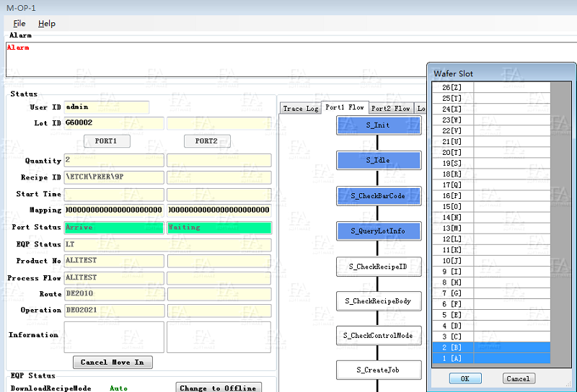Cancel the Wafer Slot dialog
Screen dimensions: 577x392
(518, 378)
